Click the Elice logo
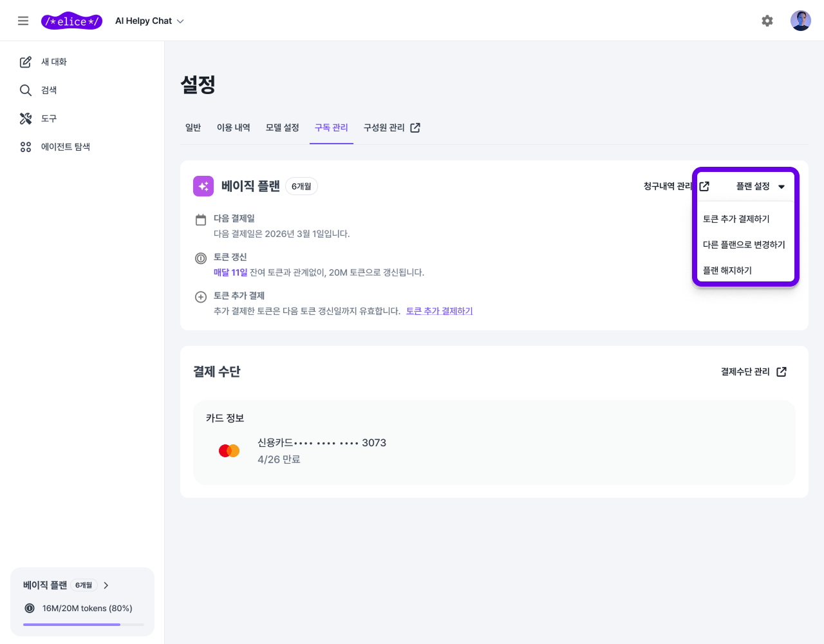 tap(71, 20)
